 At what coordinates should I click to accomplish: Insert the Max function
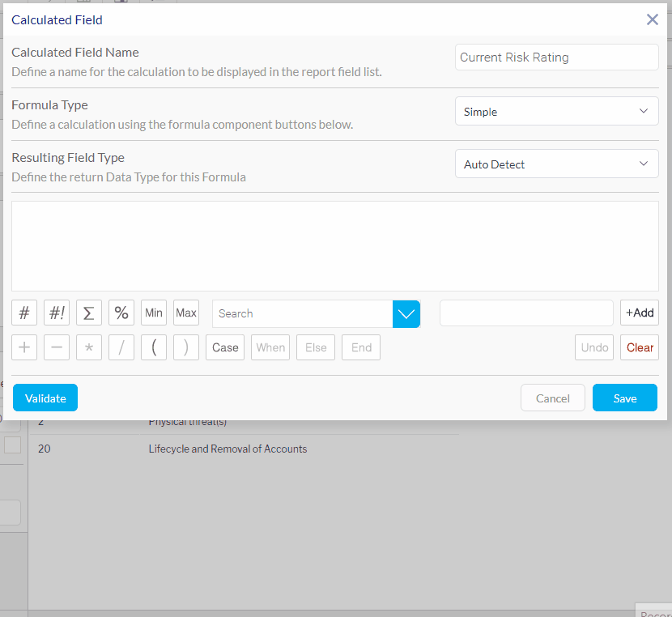[x=186, y=313]
